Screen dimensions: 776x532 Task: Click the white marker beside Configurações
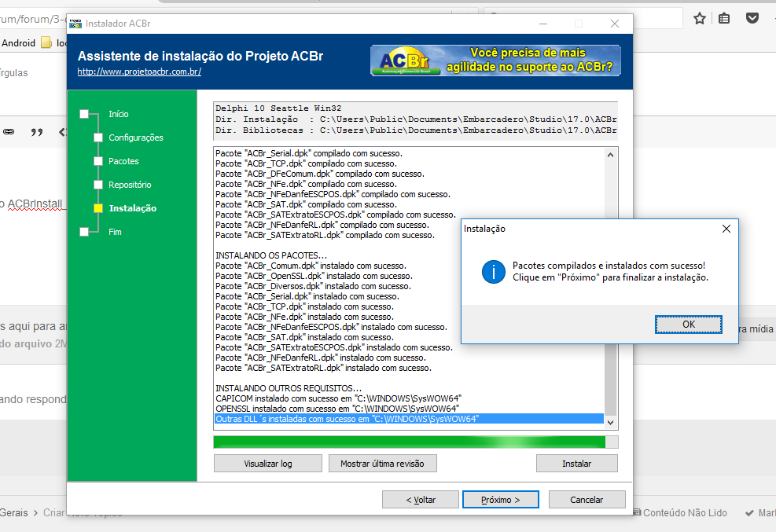tap(98, 138)
